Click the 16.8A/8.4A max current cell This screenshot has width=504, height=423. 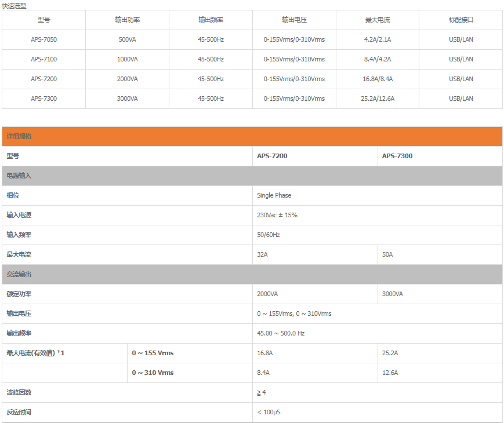[x=378, y=79]
